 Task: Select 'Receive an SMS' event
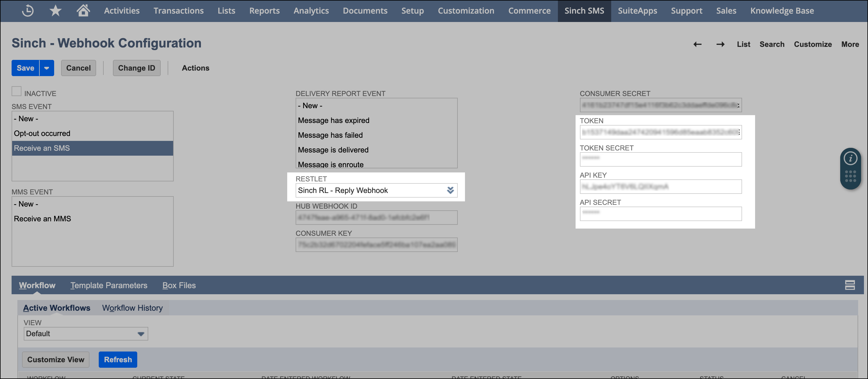[93, 148]
